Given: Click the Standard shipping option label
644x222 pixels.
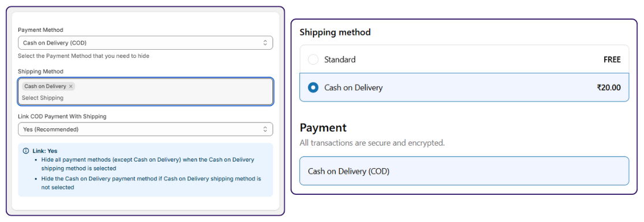Looking at the screenshot, I should click(x=340, y=60).
